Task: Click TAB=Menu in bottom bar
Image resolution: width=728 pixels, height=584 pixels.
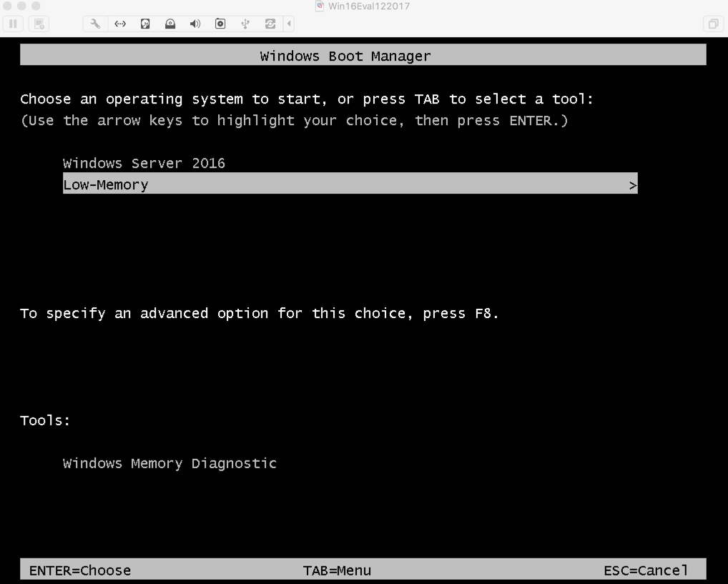Action: [x=337, y=570]
